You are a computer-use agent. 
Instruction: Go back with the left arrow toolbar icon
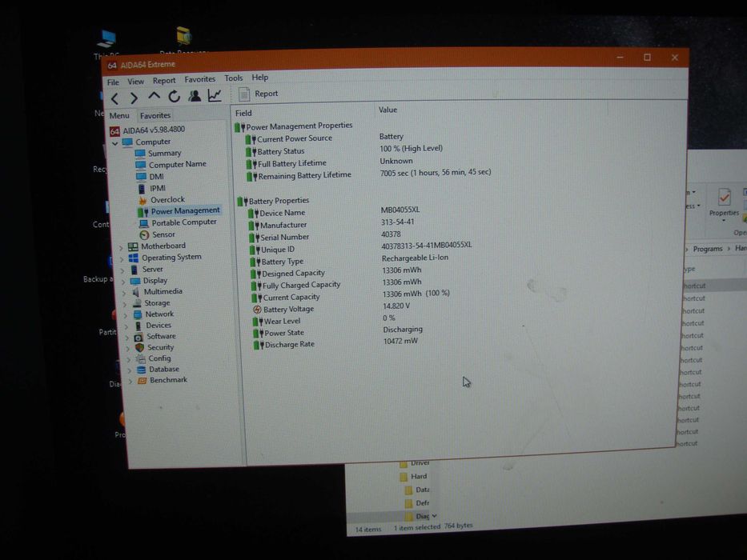114,98
